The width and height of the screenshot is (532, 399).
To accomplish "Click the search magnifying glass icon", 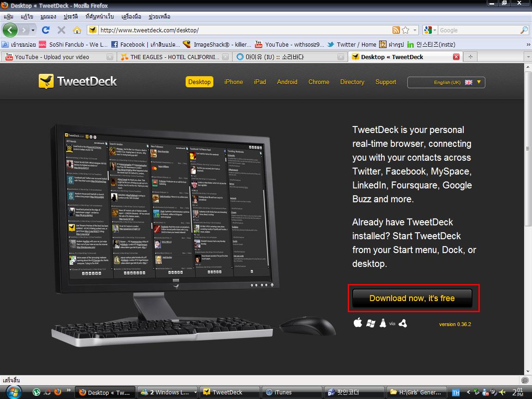I will click(524, 30).
